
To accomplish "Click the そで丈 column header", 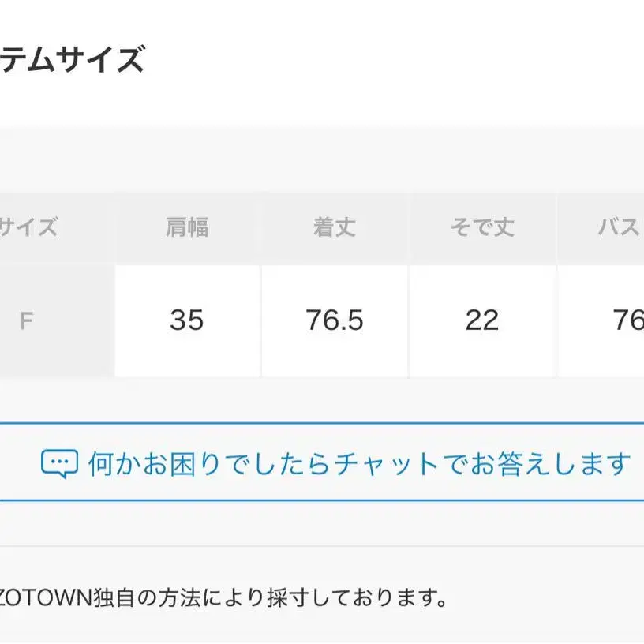I will (482, 227).
